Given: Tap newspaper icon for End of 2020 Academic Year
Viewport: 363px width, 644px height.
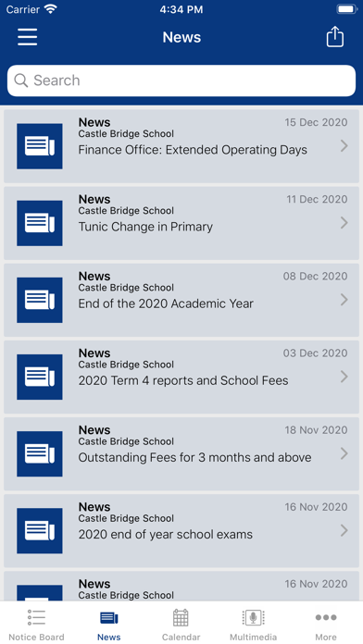Looking at the screenshot, I should (x=40, y=300).
